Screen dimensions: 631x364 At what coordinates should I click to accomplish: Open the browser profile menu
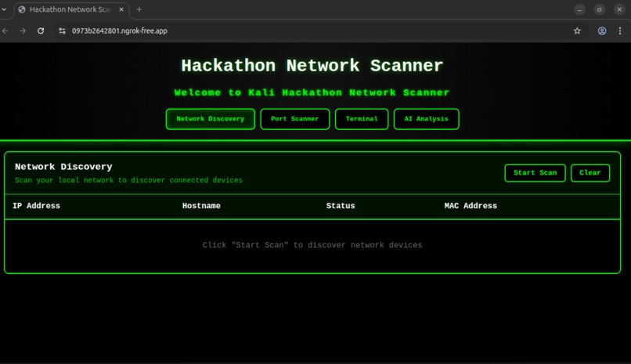coord(601,31)
